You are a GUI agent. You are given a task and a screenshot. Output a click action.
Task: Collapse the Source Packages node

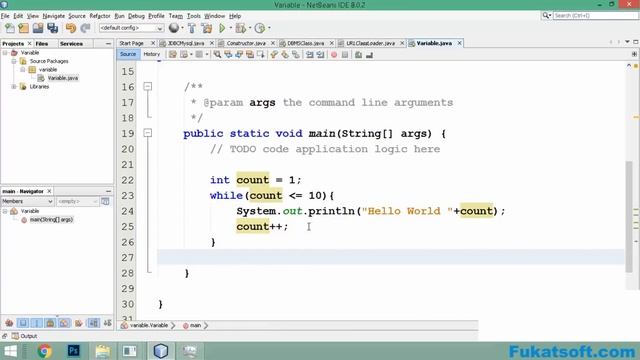tap(14, 61)
